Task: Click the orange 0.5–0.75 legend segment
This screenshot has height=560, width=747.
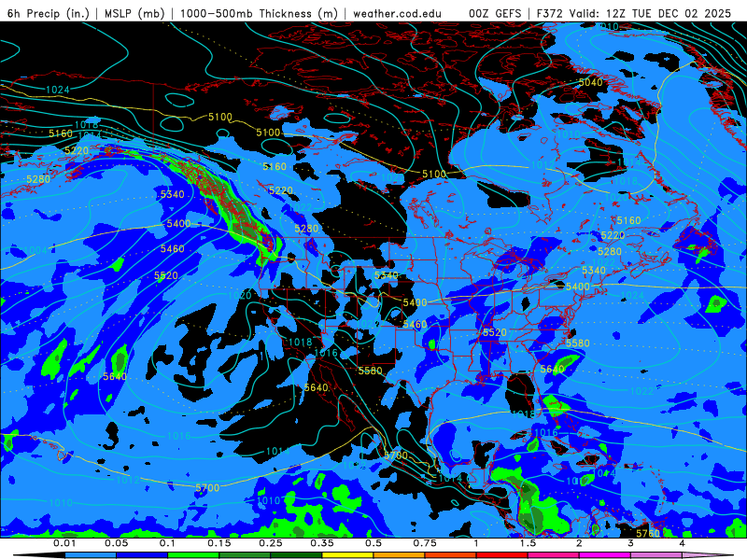Action: 400,555
